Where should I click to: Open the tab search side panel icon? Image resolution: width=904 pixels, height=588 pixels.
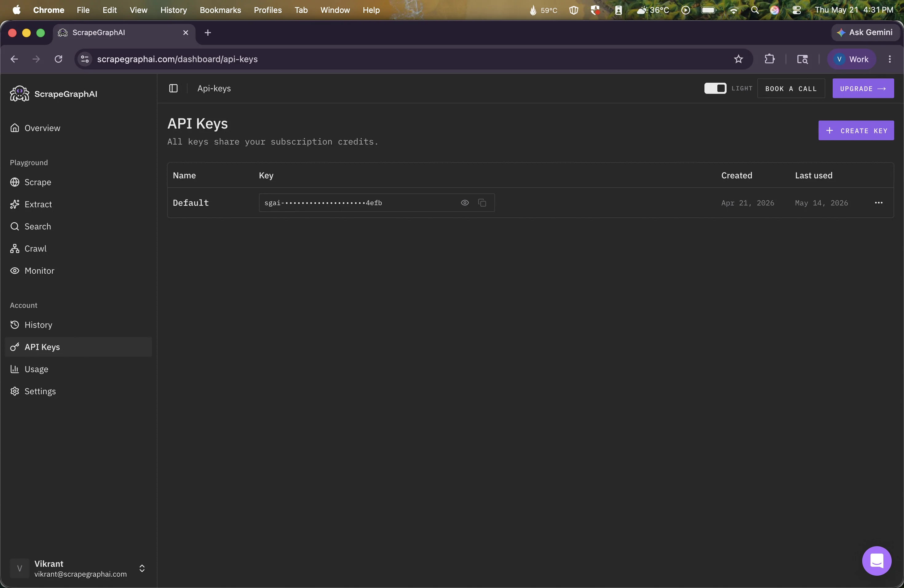(802, 59)
